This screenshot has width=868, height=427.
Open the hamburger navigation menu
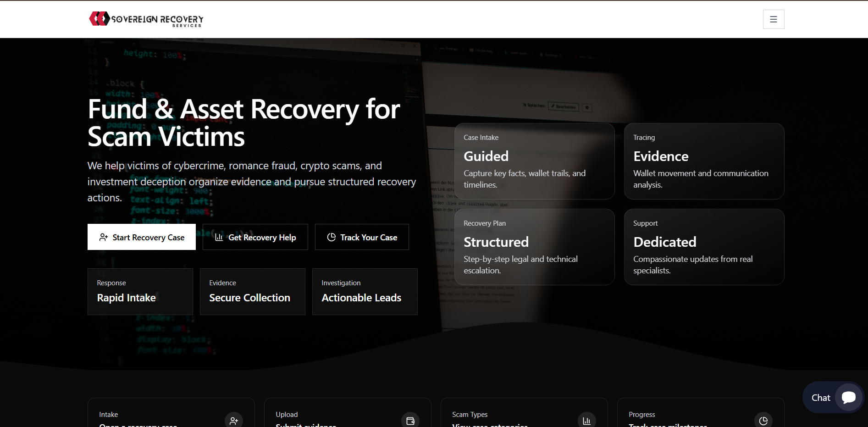774,19
